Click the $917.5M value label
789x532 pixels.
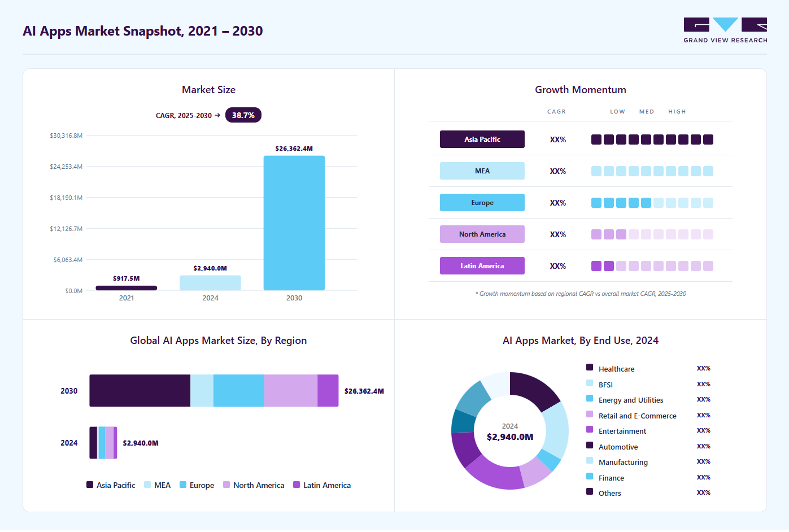(x=127, y=278)
